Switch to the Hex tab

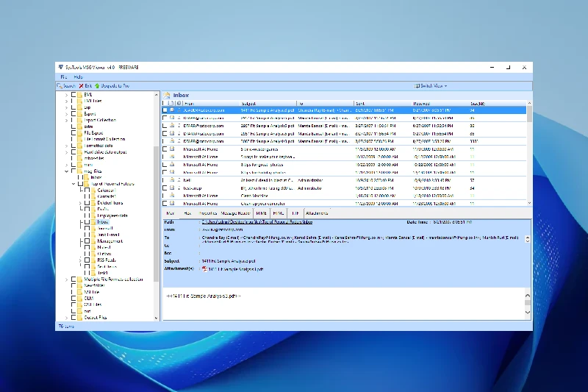[187, 213]
